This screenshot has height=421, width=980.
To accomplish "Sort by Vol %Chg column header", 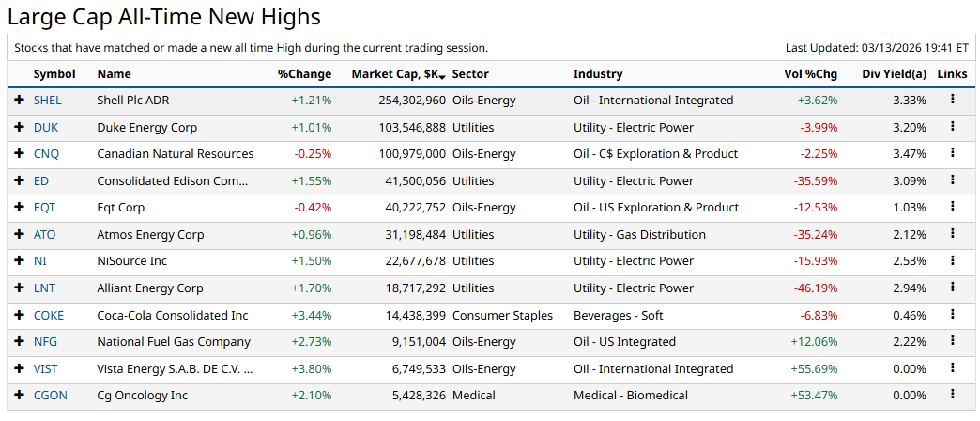I will [x=810, y=74].
